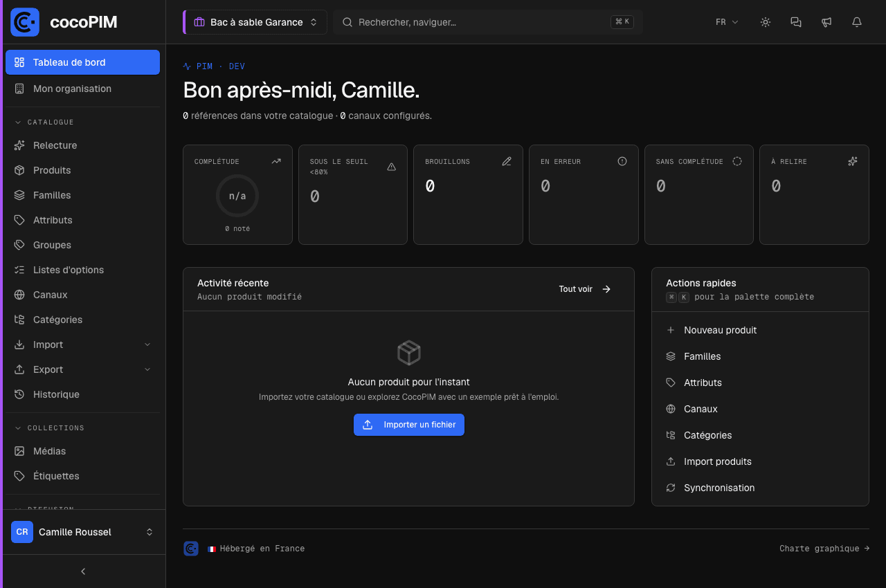Open the Brouillons stat card

468,194
